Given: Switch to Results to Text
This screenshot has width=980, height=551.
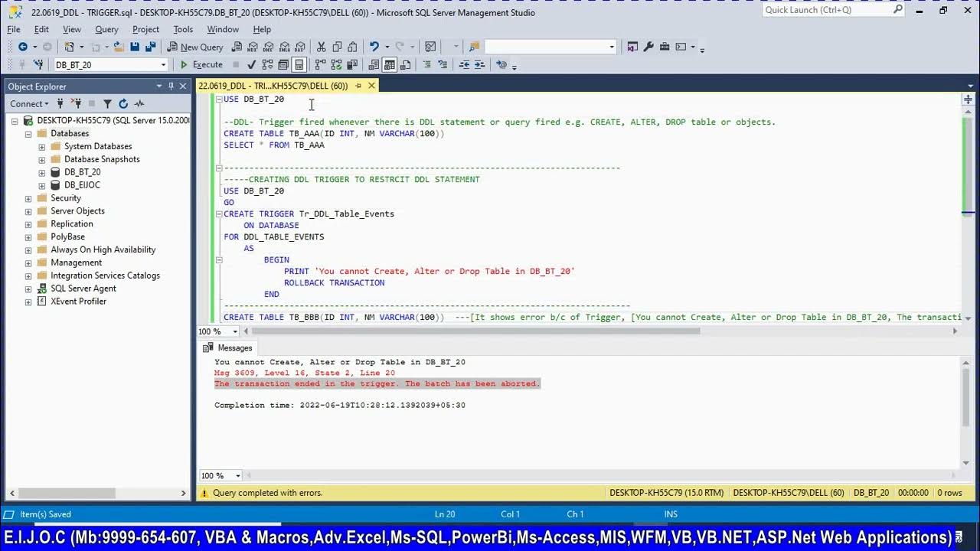Looking at the screenshot, I should pyautogui.click(x=374, y=65).
